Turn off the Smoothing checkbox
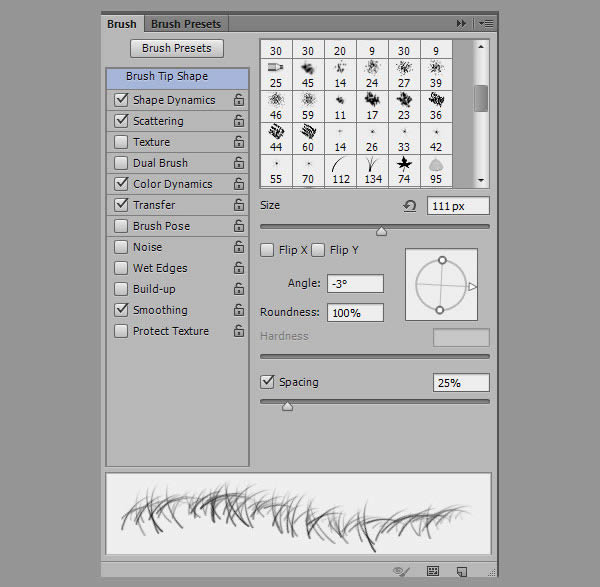 coord(121,310)
